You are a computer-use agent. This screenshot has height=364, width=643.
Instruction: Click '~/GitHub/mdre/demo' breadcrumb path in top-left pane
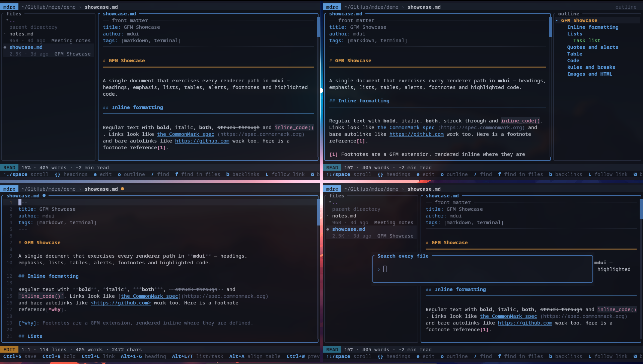pyautogui.click(x=48, y=7)
